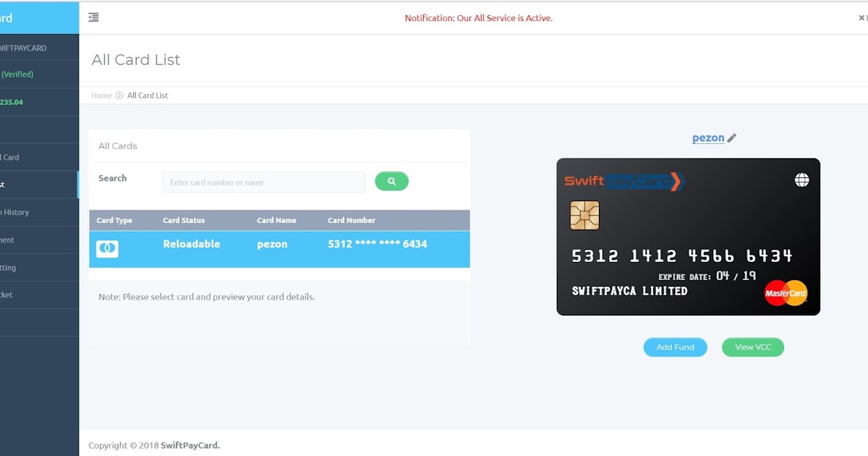Click the pencil icon beside pezon
This screenshot has width=868, height=456.
[731, 138]
